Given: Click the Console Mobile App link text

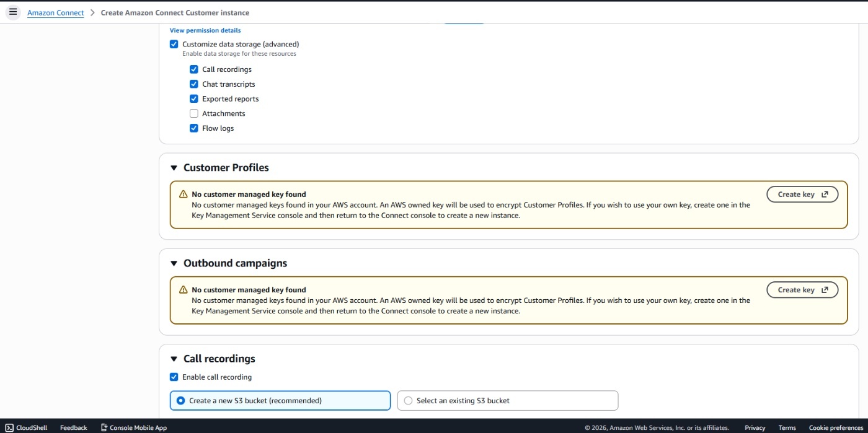Looking at the screenshot, I should [138, 427].
